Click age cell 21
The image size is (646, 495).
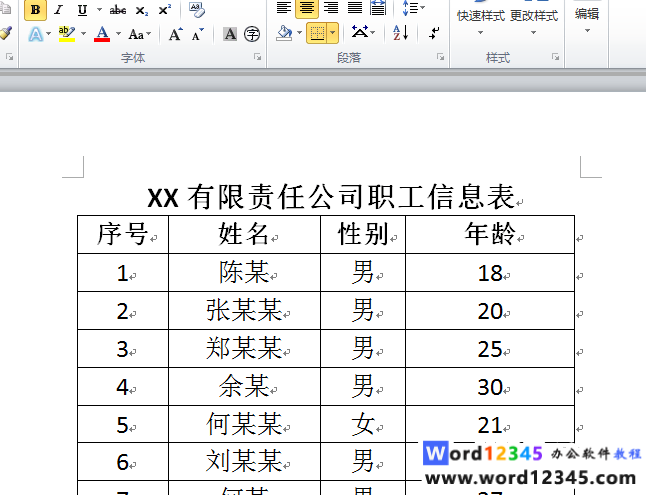click(x=490, y=425)
